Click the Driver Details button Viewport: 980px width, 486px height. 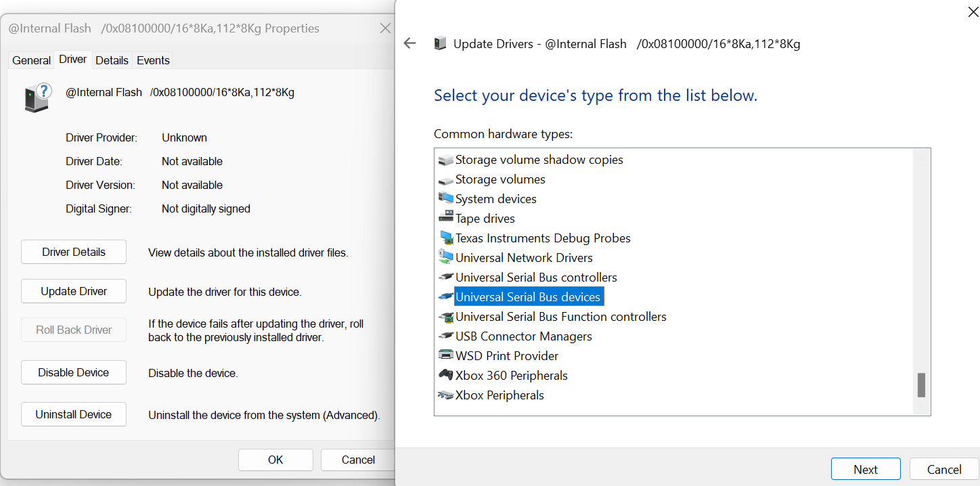(73, 251)
